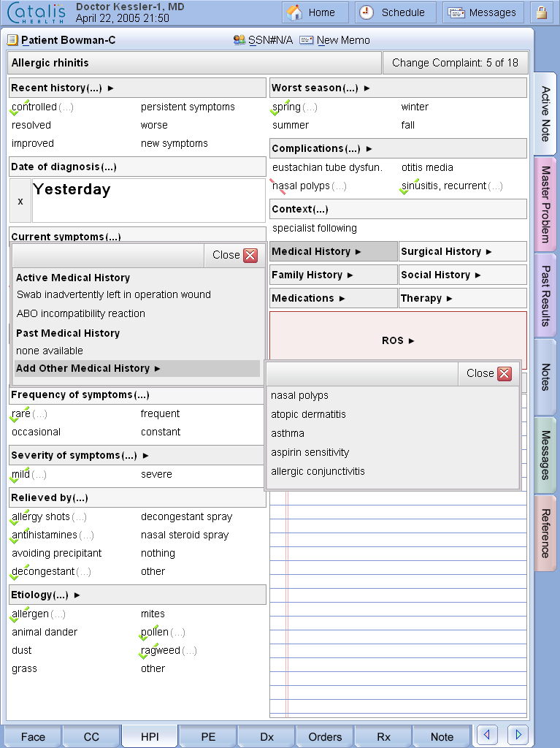
Task: Close the Medical History popup with red X
Action: [x=250, y=255]
